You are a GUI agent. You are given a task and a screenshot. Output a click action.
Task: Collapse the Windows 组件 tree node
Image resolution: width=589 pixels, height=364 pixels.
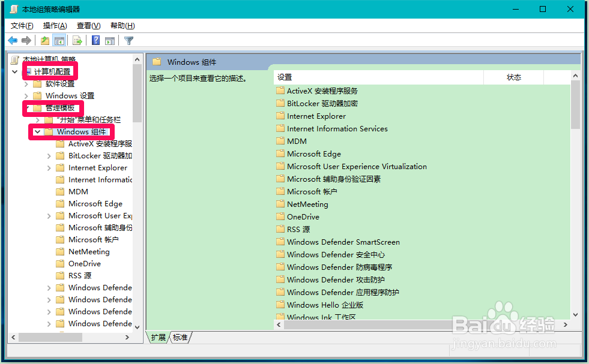(37, 132)
